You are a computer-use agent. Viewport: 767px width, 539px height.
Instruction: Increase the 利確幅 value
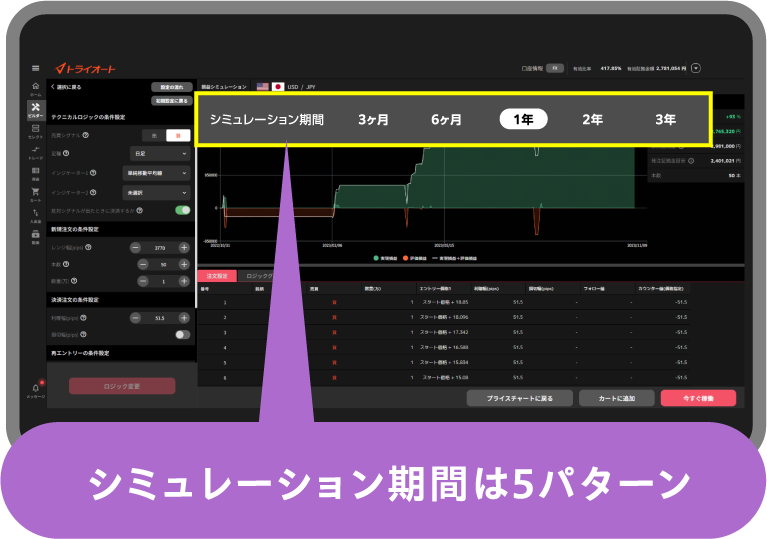(x=184, y=318)
